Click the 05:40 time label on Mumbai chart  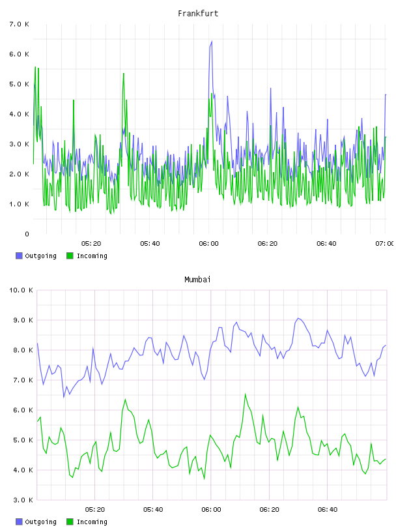153,510
